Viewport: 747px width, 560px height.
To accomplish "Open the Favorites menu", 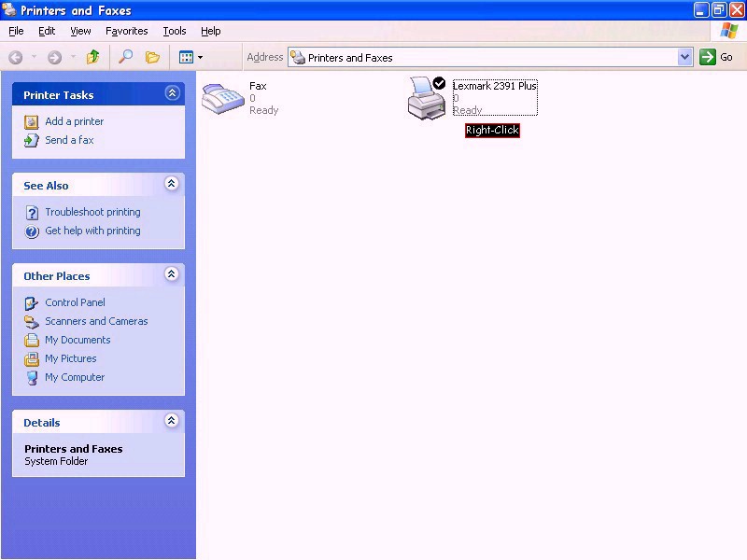I will point(127,31).
